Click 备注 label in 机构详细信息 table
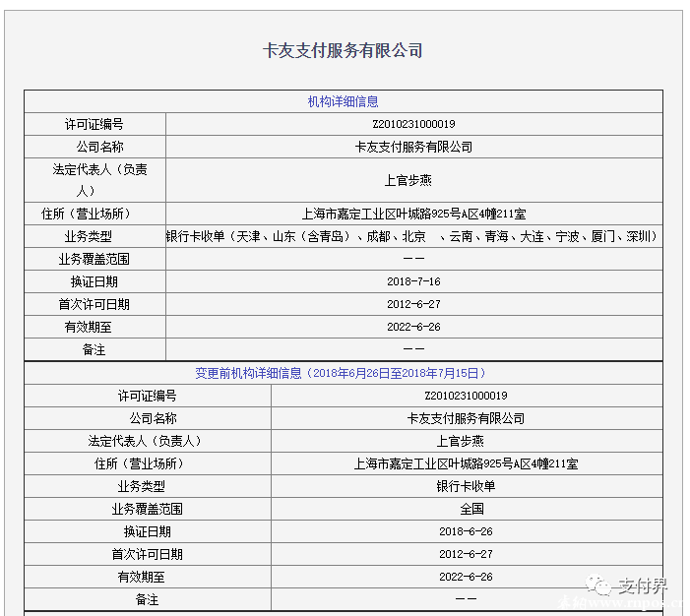Image resolution: width=690 pixels, height=616 pixels. click(94, 349)
